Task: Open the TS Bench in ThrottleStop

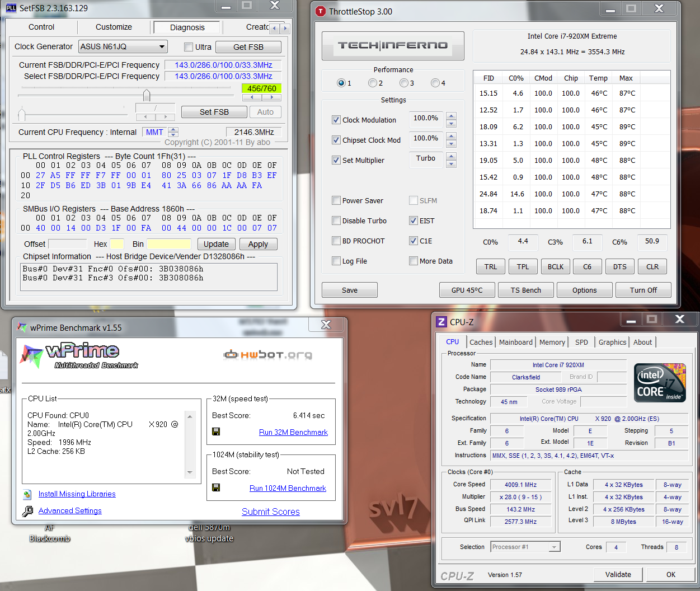Action: 526,290
